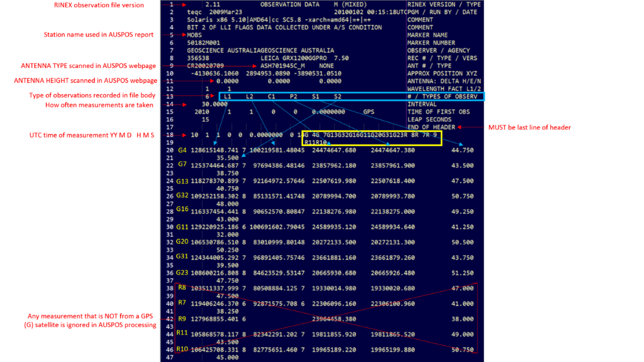Viewport: 644px width, 362px height.
Task: Click the blue-outlined observation types row
Action: click(351, 96)
